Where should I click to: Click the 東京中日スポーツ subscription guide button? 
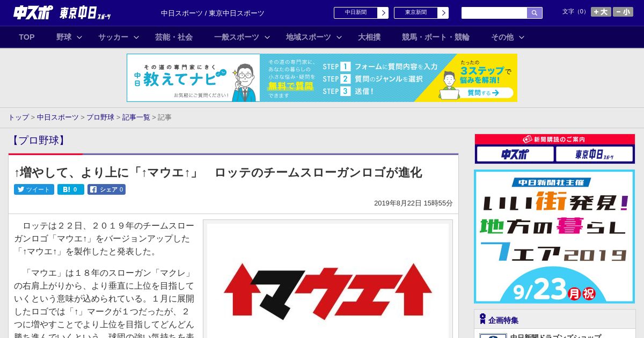pyautogui.click(x=594, y=155)
